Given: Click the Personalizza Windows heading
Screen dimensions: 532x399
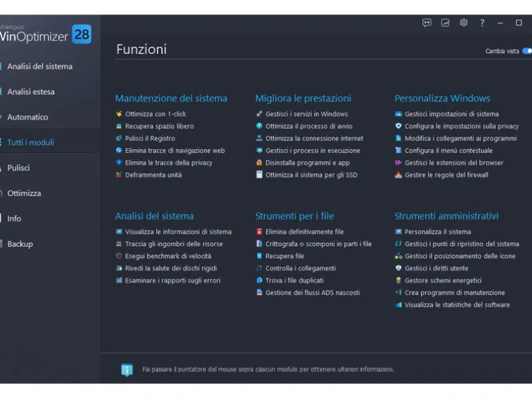Looking at the screenshot, I should (x=442, y=98).
